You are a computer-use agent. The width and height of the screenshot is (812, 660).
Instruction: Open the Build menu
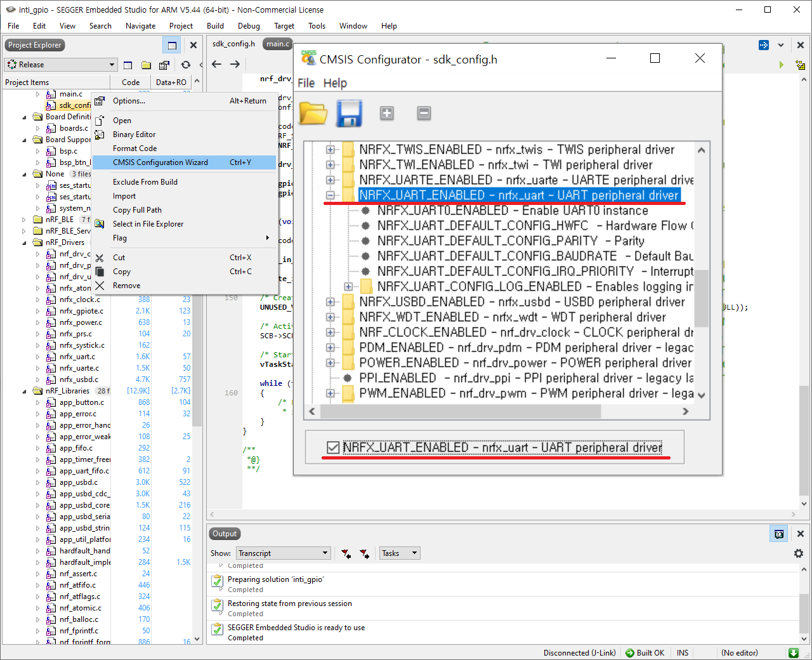click(x=215, y=26)
